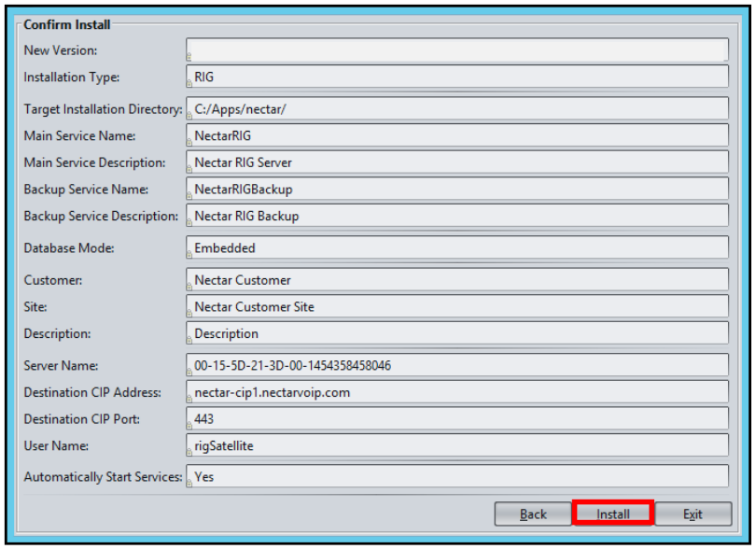Click the 'Installation Type:' label

72,77
